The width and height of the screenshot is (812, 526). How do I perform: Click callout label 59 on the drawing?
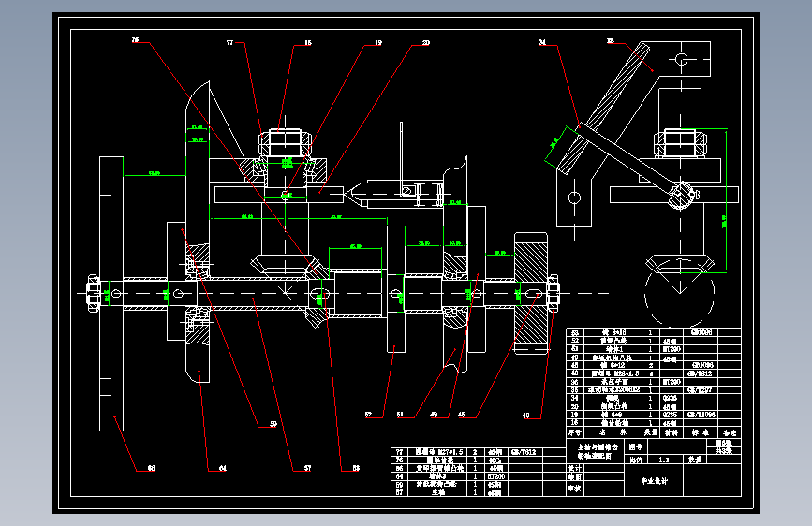[x=273, y=424]
